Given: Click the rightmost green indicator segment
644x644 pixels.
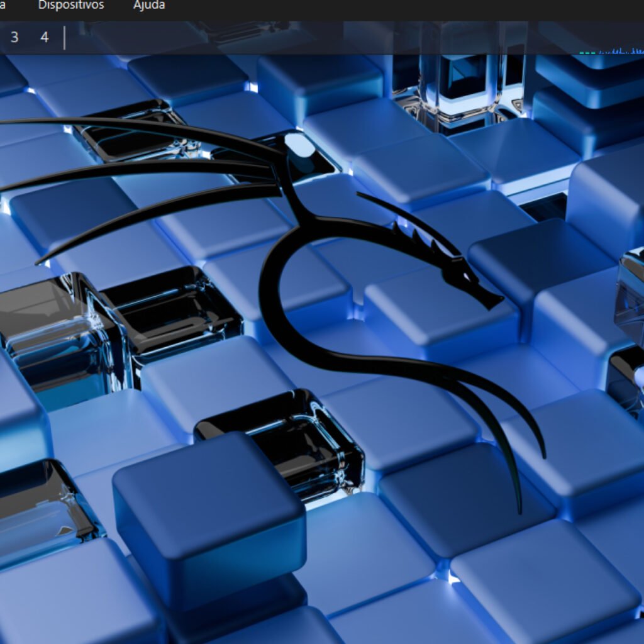Looking at the screenshot, I should pos(593,53).
